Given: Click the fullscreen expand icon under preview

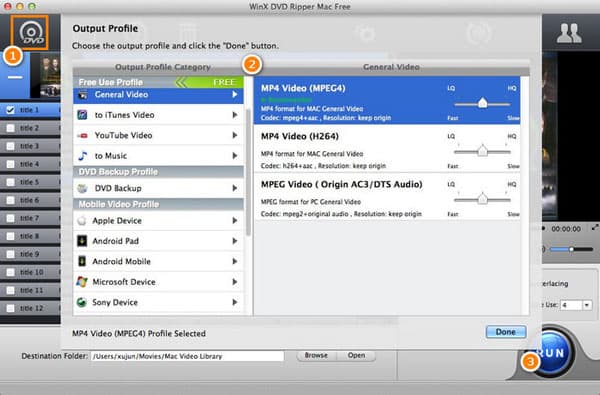Looking at the screenshot, I should coord(595,227).
